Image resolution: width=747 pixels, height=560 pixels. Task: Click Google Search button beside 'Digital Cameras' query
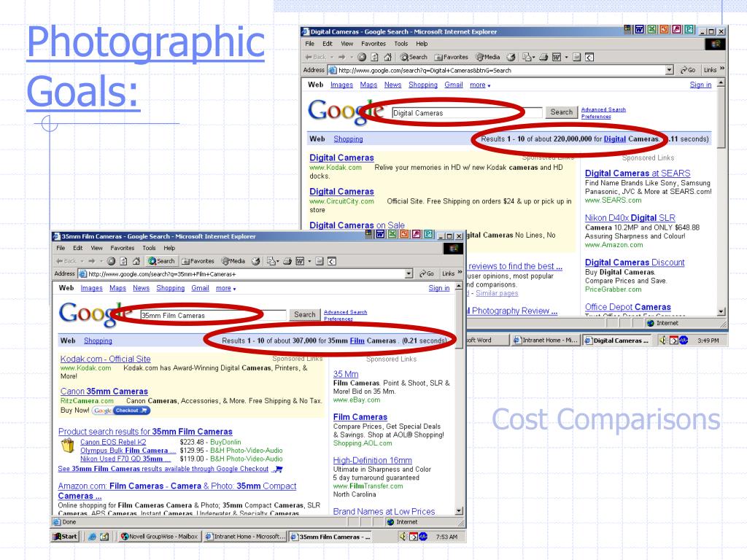(561, 112)
